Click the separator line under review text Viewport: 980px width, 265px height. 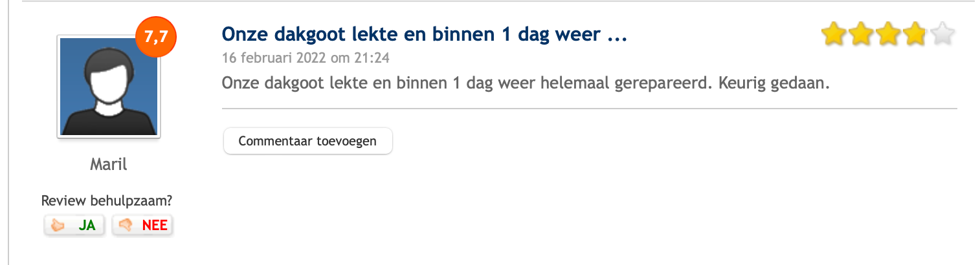point(589,109)
